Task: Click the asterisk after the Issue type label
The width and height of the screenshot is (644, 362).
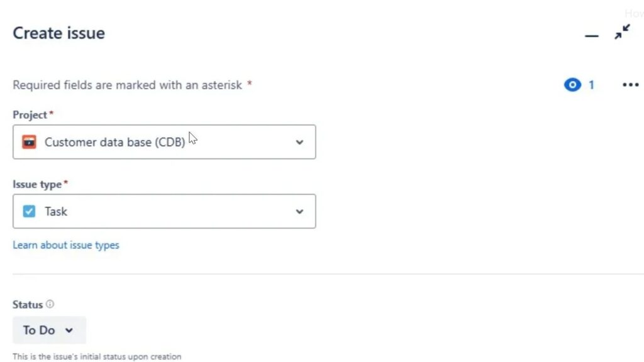Action: (x=66, y=181)
